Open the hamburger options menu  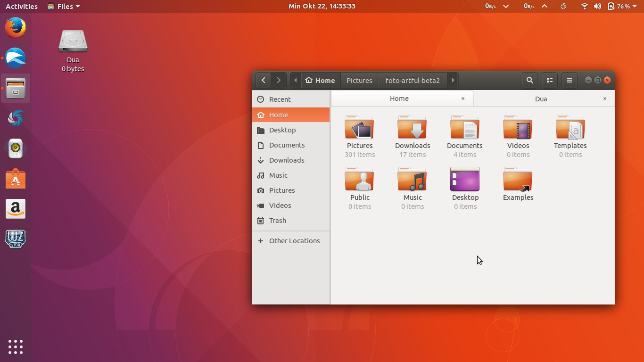(x=569, y=80)
